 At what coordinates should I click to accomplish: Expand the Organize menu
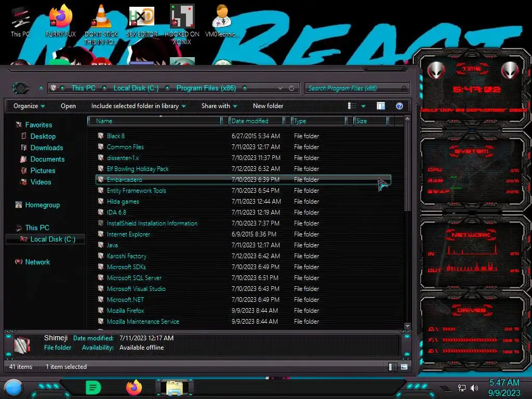coord(29,106)
